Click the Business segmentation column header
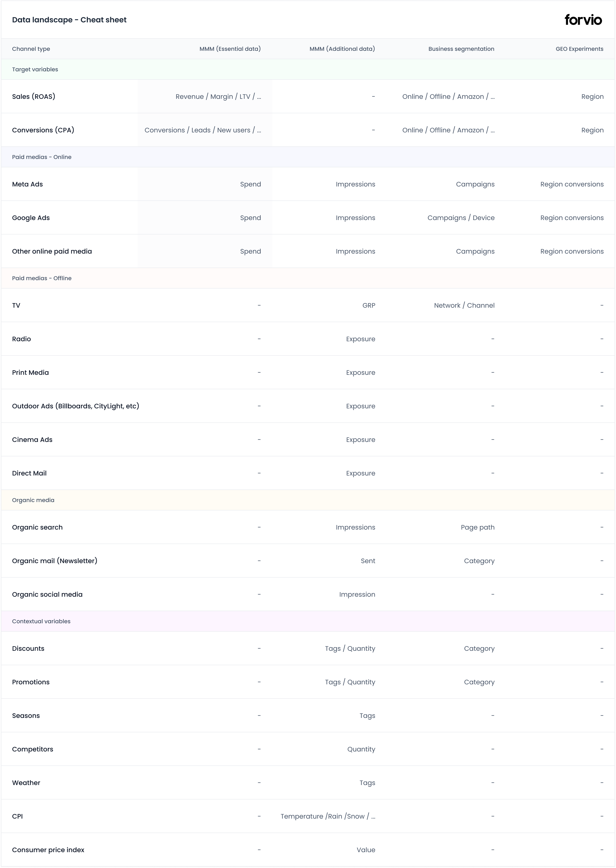The height and width of the screenshot is (868, 616). pyautogui.click(x=461, y=49)
